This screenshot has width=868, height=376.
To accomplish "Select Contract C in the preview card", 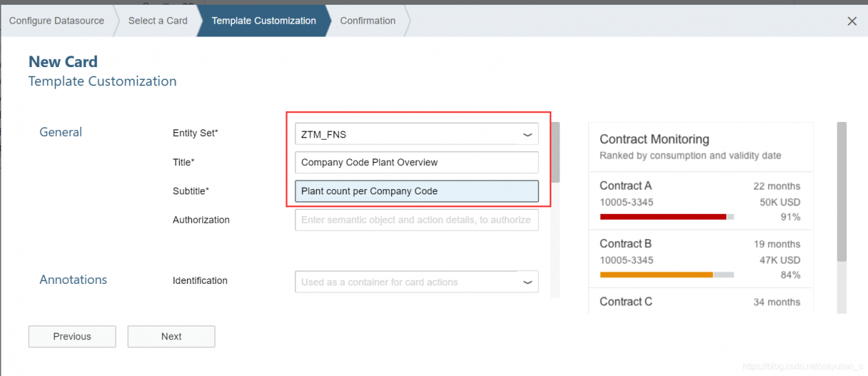I will point(626,302).
